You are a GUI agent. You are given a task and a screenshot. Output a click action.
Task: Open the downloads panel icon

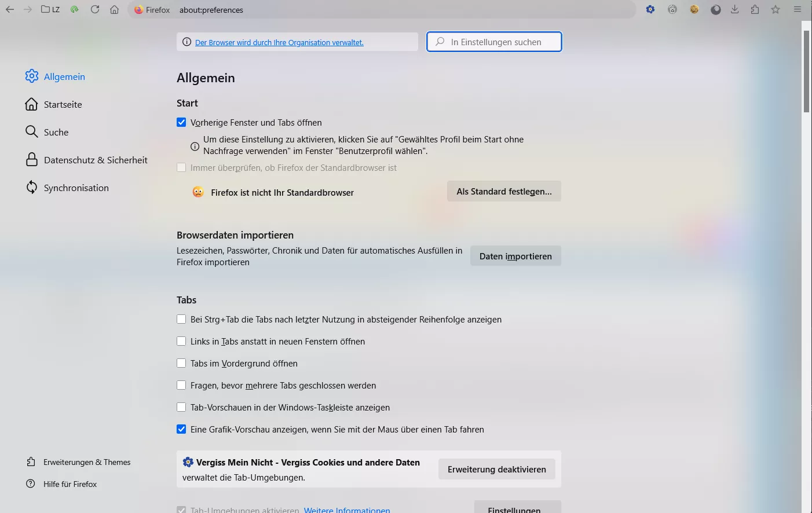[x=735, y=9]
